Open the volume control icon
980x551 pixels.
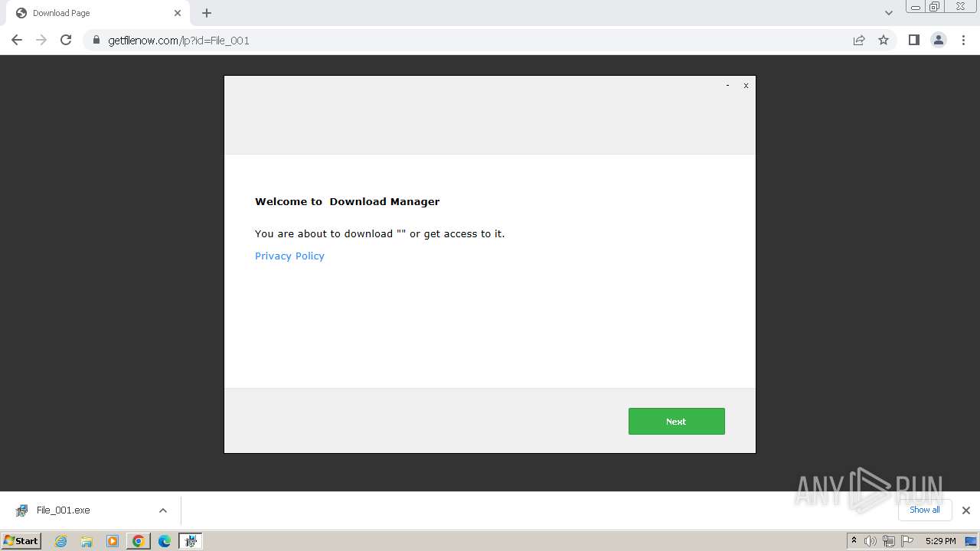click(871, 541)
